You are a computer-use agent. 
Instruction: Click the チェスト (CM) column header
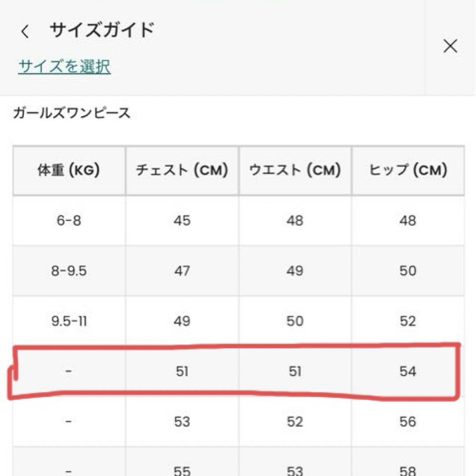tap(182, 170)
